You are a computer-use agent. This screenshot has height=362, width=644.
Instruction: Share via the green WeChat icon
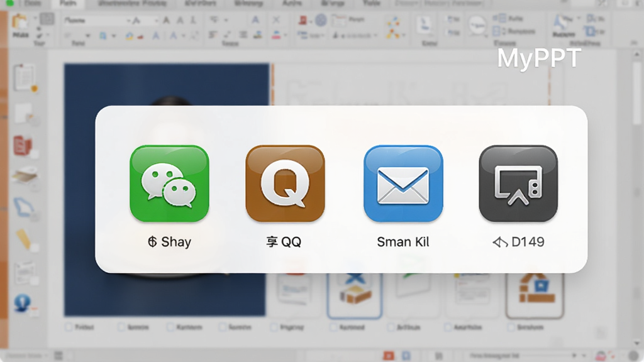pyautogui.click(x=169, y=184)
